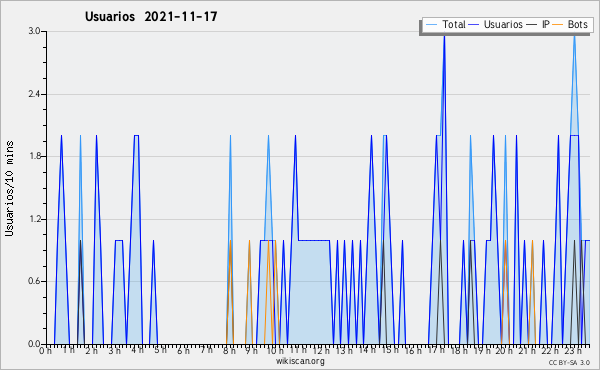
Task: Select the Total legend entry
Action: [x=446, y=24]
